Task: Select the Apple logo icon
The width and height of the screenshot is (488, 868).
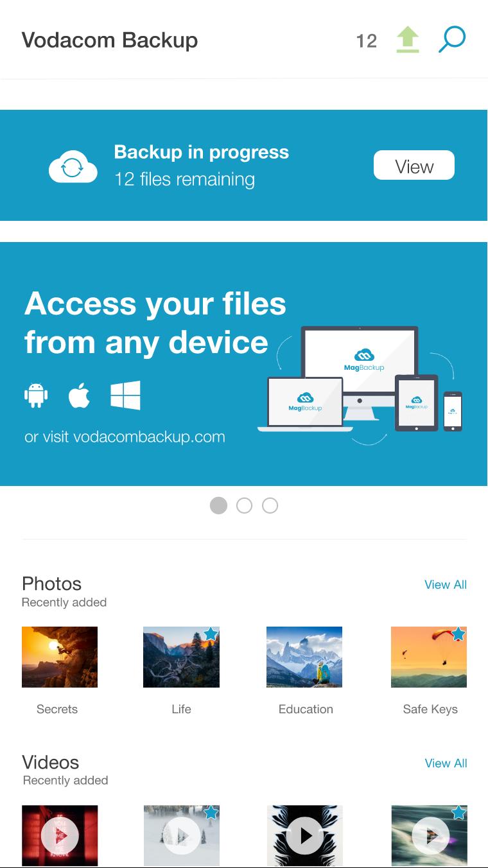Action: tap(79, 395)
